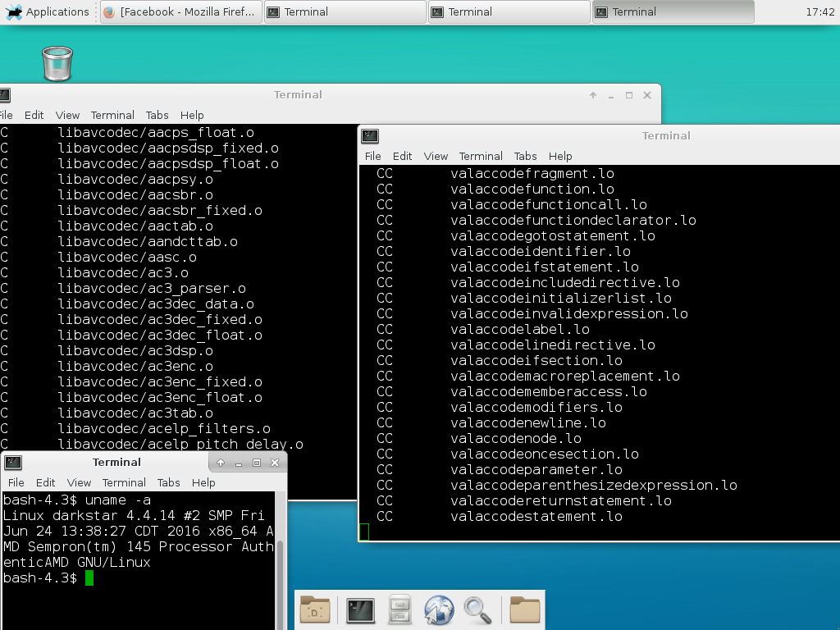
Task: Switch to Facebook Firefox taskbar button
Action: pyautogui.click(x=181, y=11)
